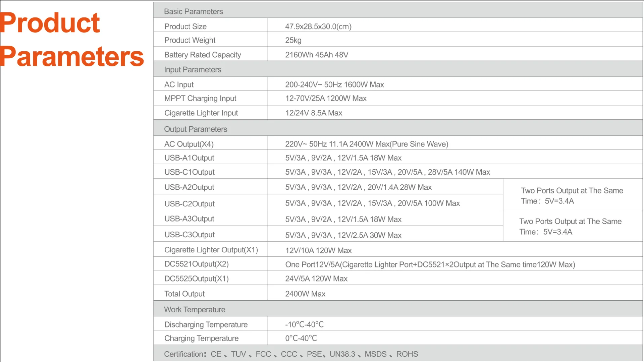Click Cigarette Lighter Input 12/24V value
Viewport: 644px width, 362px height.
[x=313, y=113]
